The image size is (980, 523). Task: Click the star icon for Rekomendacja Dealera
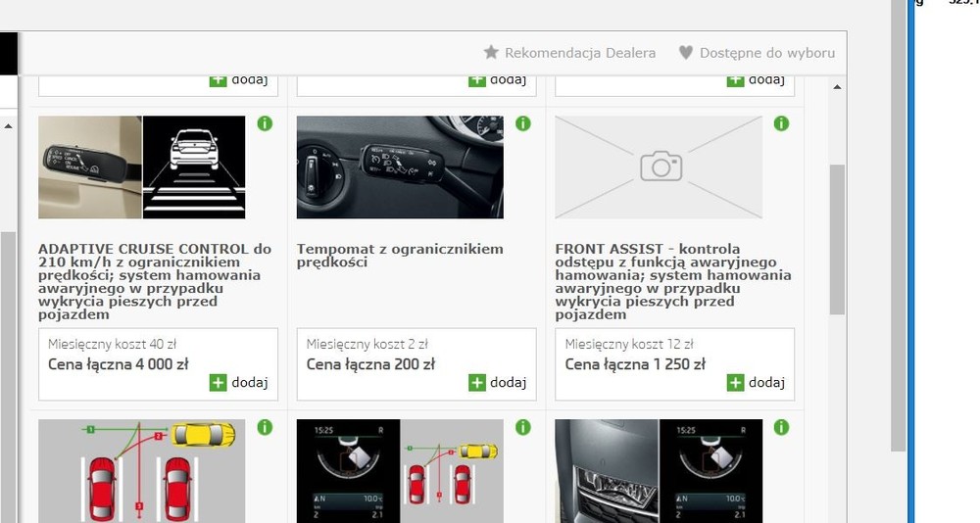coord(491,52)
